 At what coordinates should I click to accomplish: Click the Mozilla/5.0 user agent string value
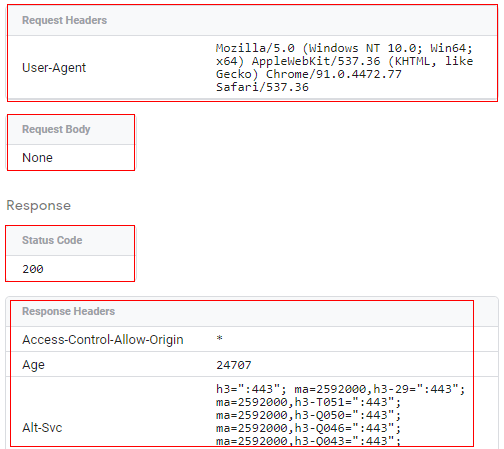344,68
